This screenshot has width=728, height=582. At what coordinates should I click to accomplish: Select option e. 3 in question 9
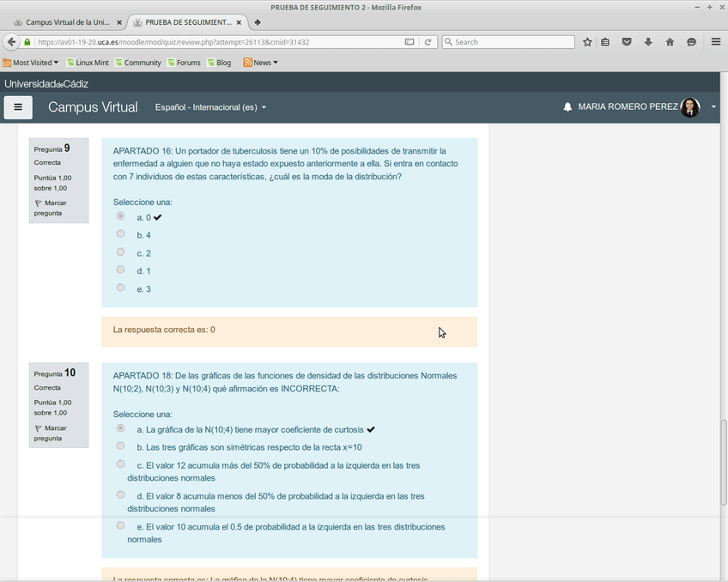(x=121, y=288)
